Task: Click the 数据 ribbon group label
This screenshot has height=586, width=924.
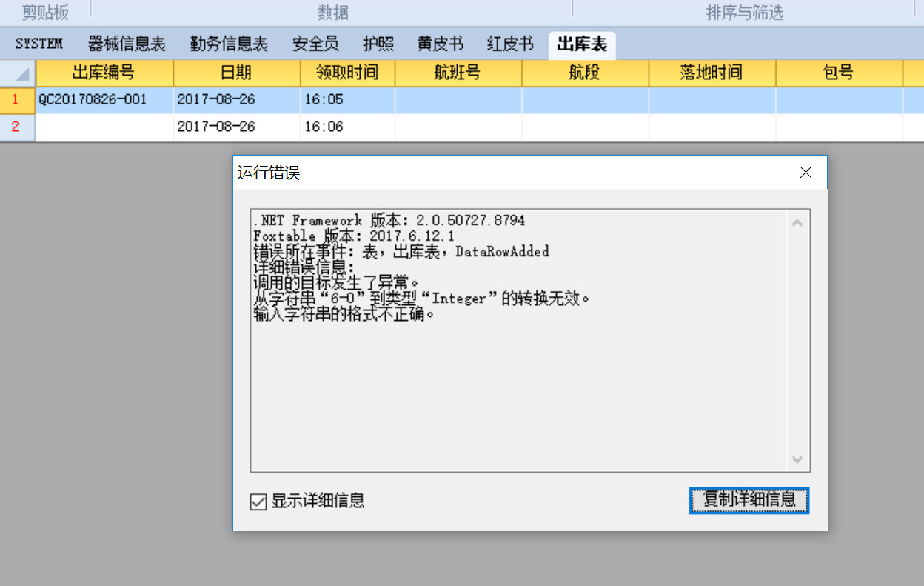Action: (x=333, y=13)
